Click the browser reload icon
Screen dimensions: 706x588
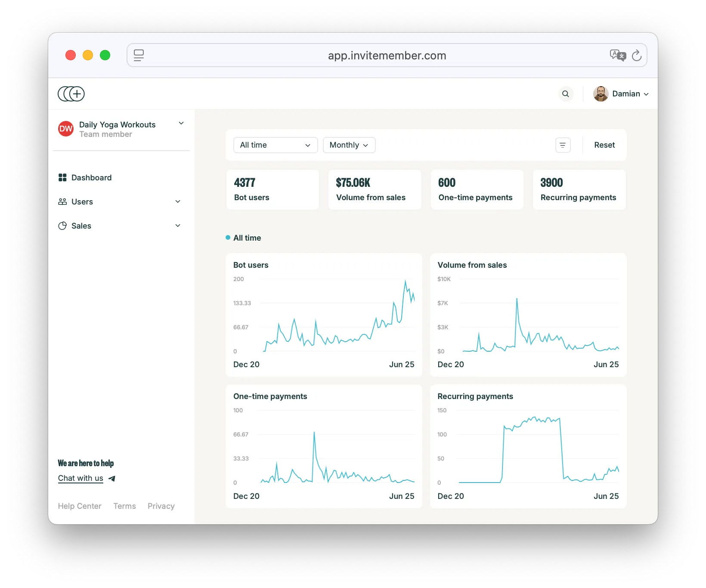636,56
